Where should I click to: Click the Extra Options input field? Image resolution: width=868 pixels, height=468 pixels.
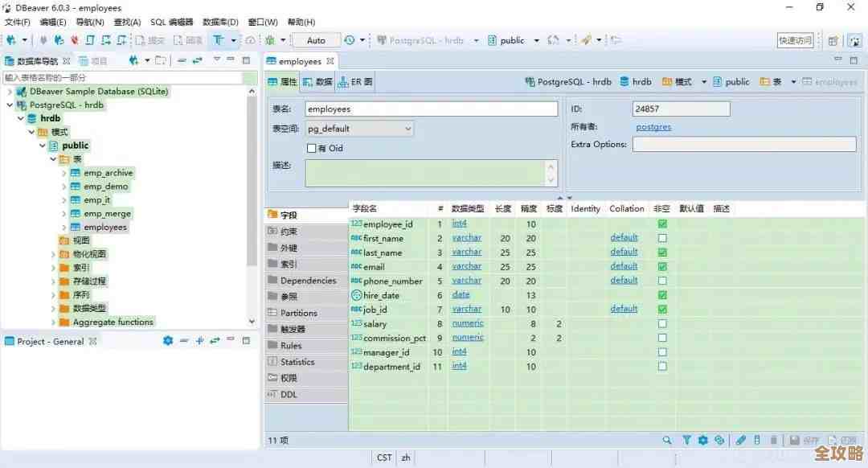(743, 144)
